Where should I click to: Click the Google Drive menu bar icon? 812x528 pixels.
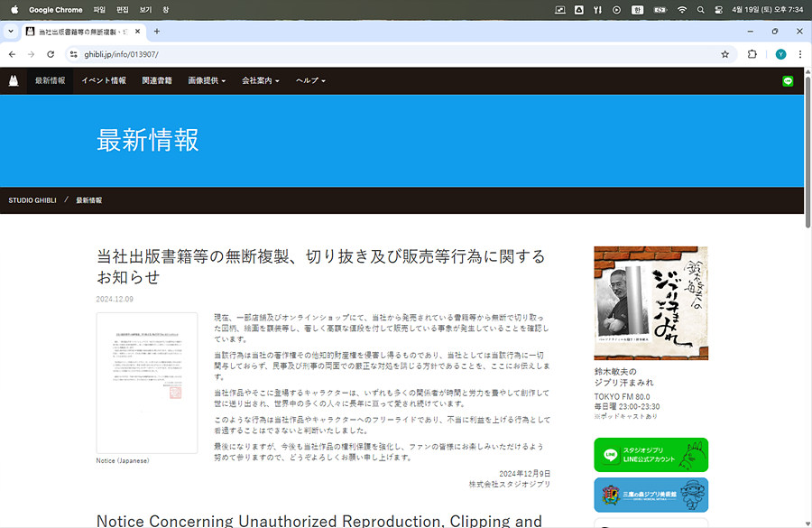click(x=579, y=10)
